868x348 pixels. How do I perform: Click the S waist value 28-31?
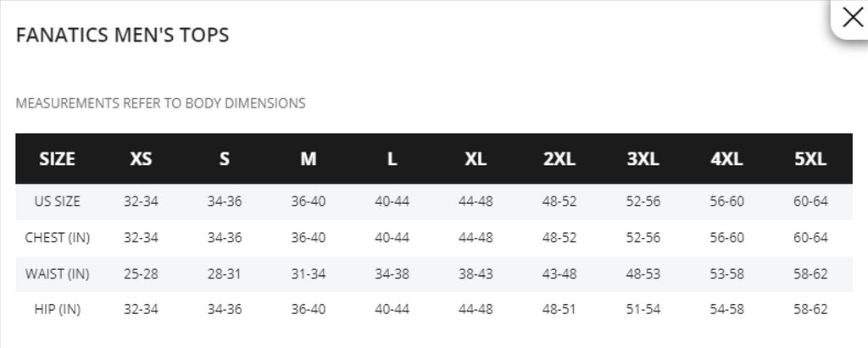[x=224, y=273]
